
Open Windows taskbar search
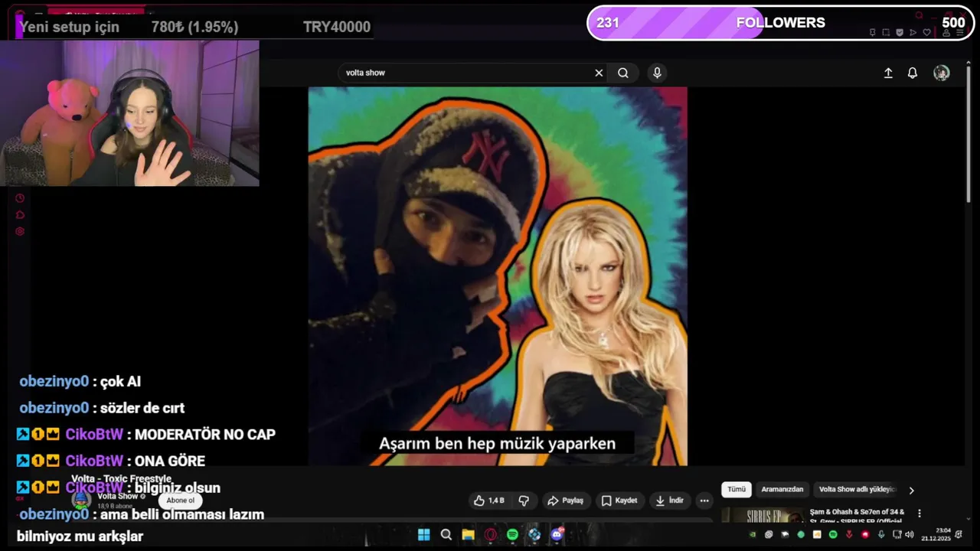446,535
